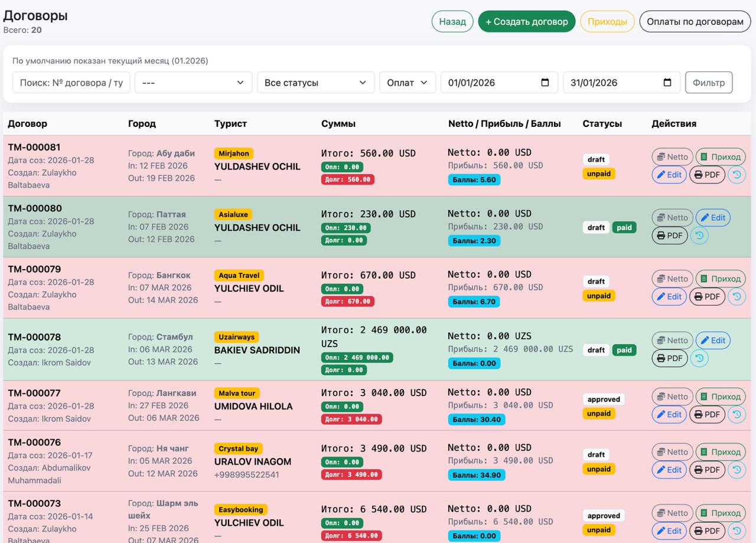Add Приход receipt for TM-000076

coord(720,452)
